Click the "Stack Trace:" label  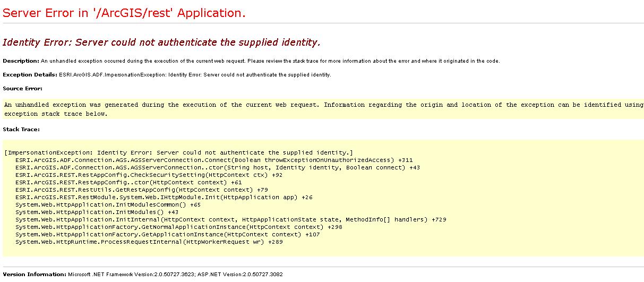point(21,129)
